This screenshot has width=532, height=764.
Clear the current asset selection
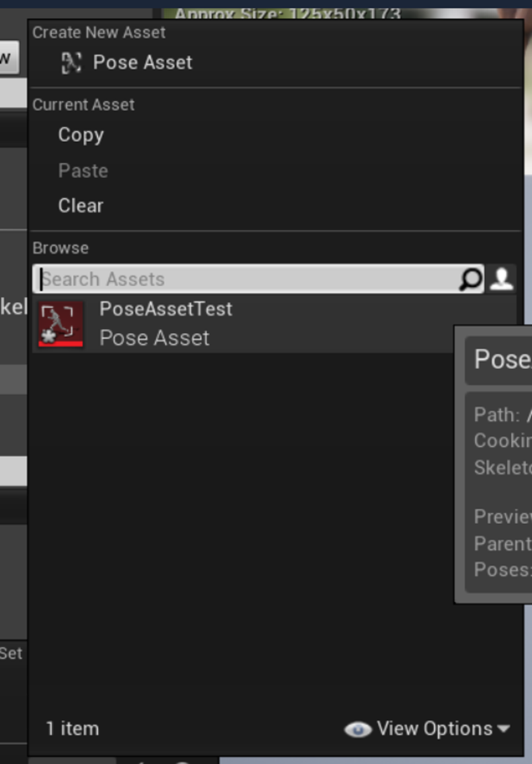81,206
